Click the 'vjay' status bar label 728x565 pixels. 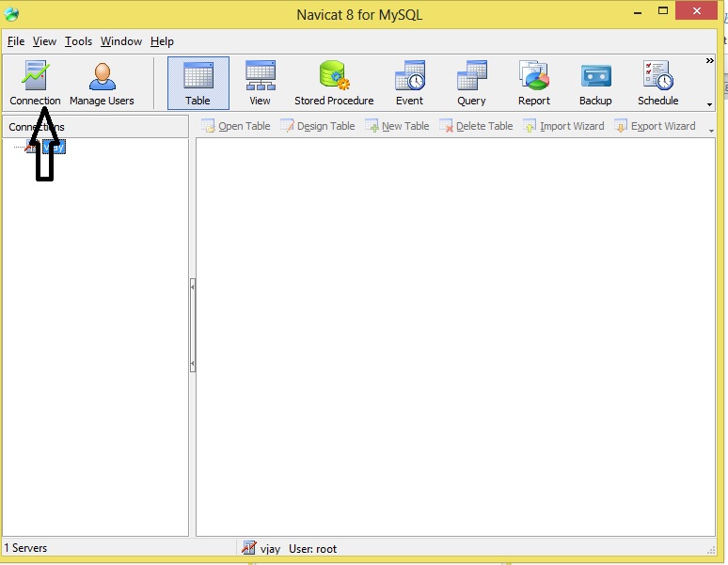[x=270, y=549]
